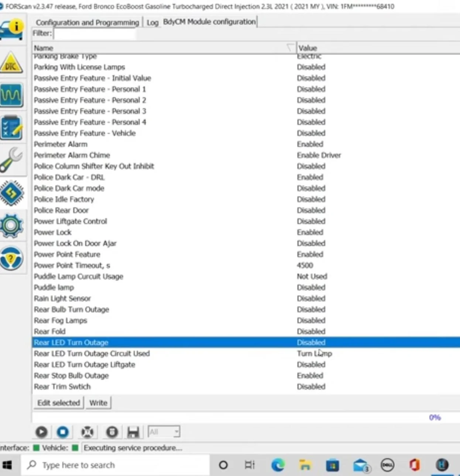460x476 pixels.
Task: Launch Microsoft Edge from taskbar
Action: pos(278,465)
